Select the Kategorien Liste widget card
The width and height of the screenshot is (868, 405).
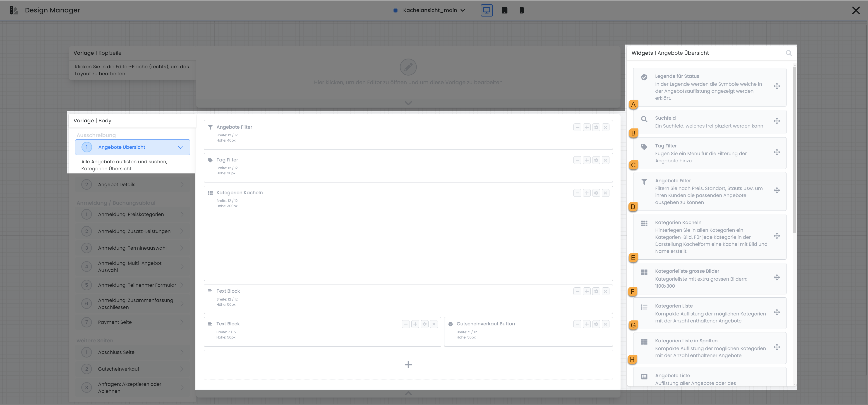coord(709,313)
